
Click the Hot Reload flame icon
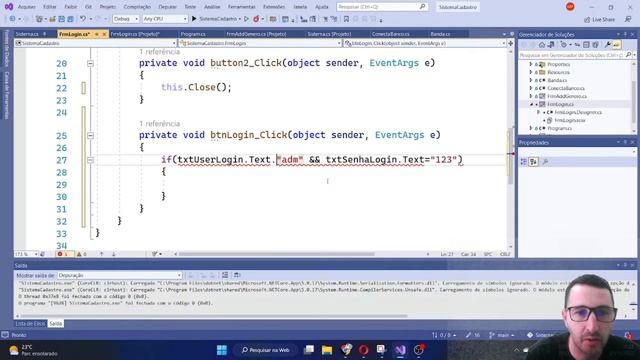coord(256,19)
